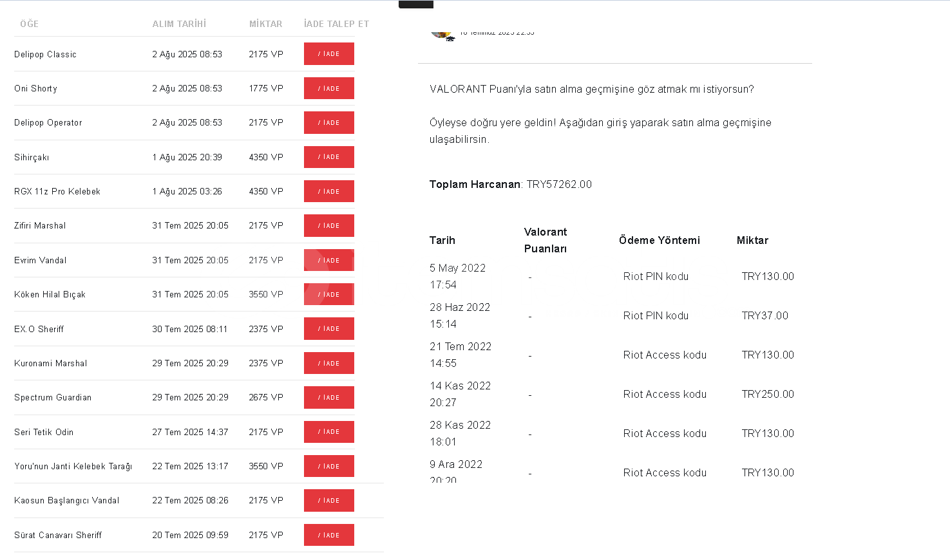The width and height of the screenshot is (950, 560).
Task: Click İADE button for EX.O Sheriff
Action: click(329, 328)
